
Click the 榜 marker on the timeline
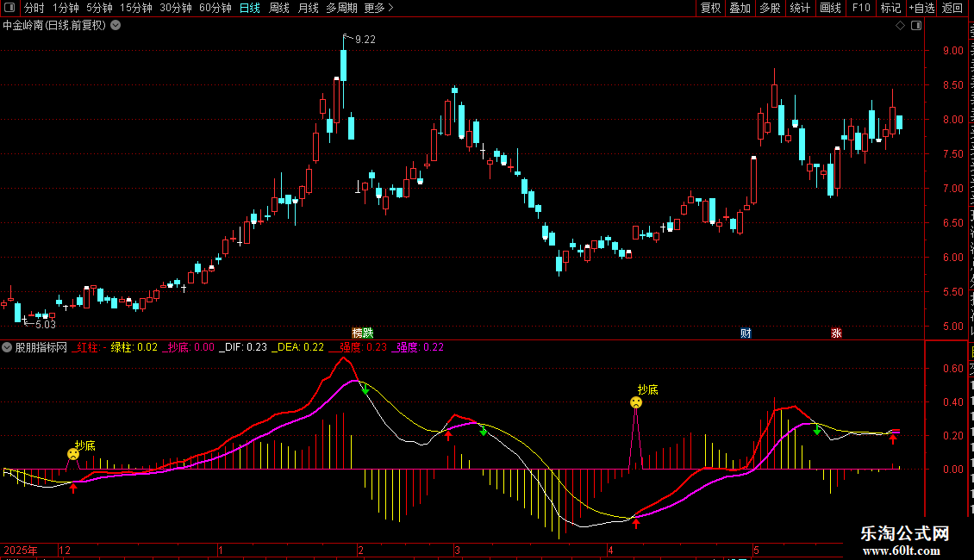[357, 333]
